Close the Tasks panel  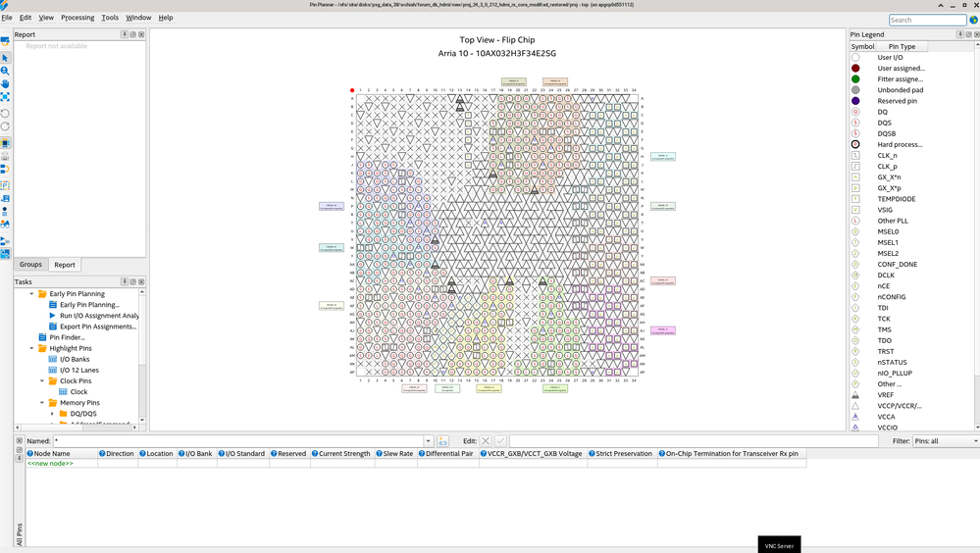pyautogui.click(x=141, y=281)
